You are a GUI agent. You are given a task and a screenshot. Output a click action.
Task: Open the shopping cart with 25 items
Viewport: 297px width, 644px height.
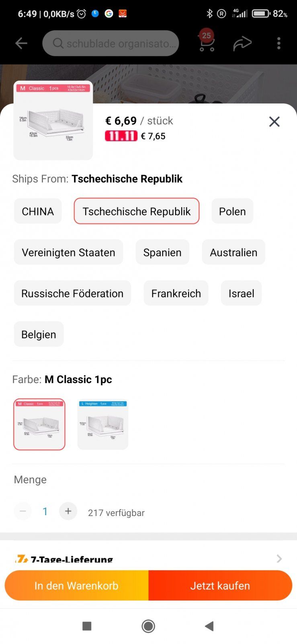coord(207,43)
